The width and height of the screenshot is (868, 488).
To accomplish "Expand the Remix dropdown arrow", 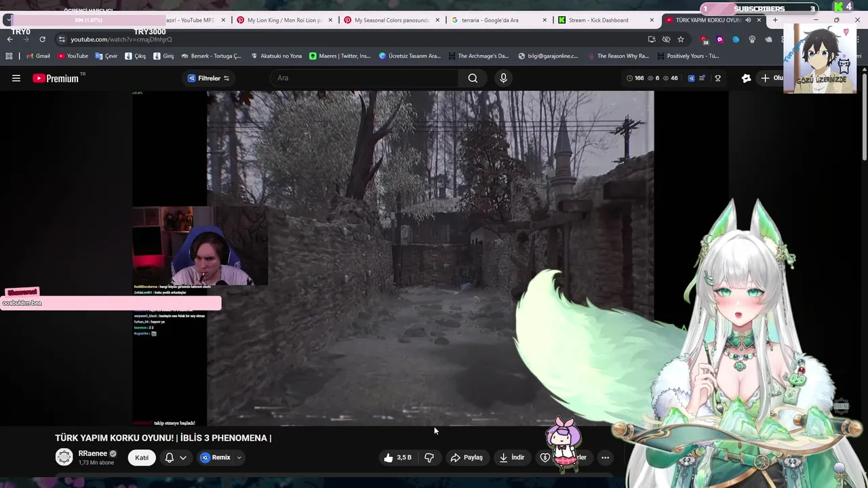I will pyautogui.click(x=239, y=457).
